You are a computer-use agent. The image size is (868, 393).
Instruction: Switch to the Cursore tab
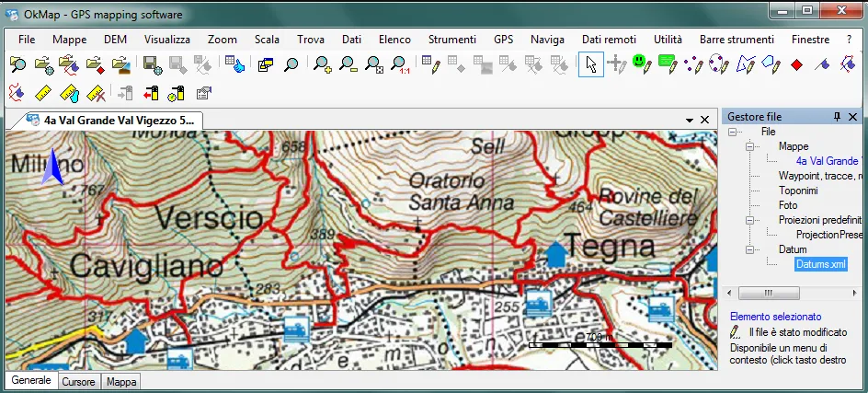[78, 382]
